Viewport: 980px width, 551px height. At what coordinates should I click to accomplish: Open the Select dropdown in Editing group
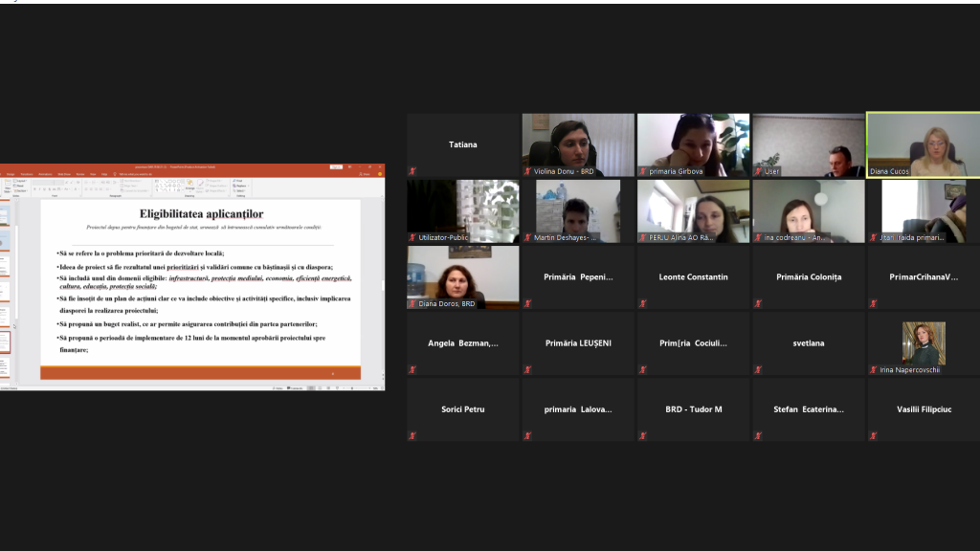(238, 190)
